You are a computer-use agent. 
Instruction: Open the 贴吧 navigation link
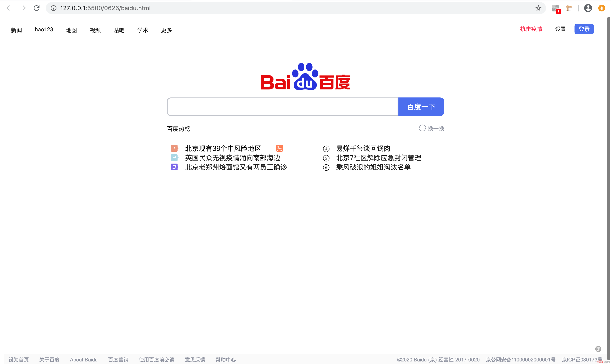coord(119,30)
